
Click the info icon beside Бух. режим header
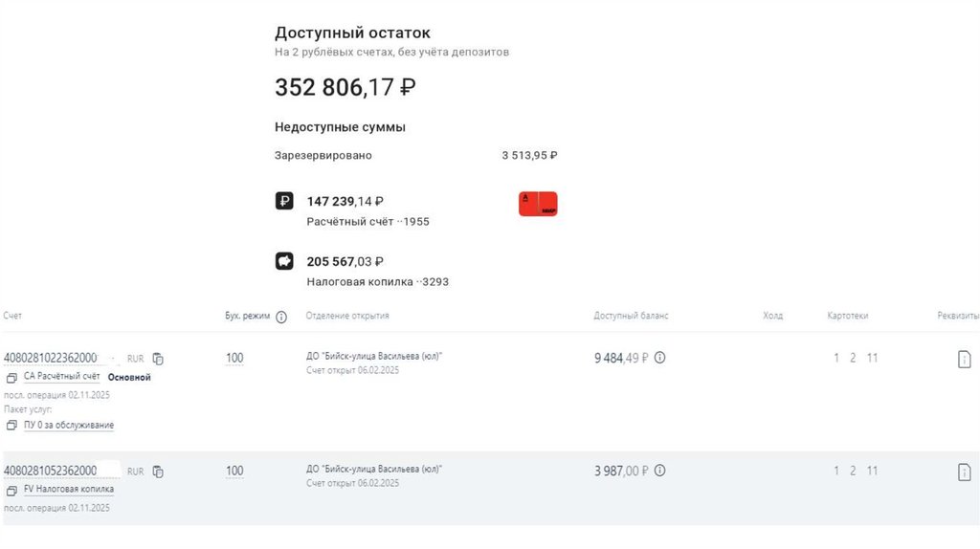click(x=281, y=317)
